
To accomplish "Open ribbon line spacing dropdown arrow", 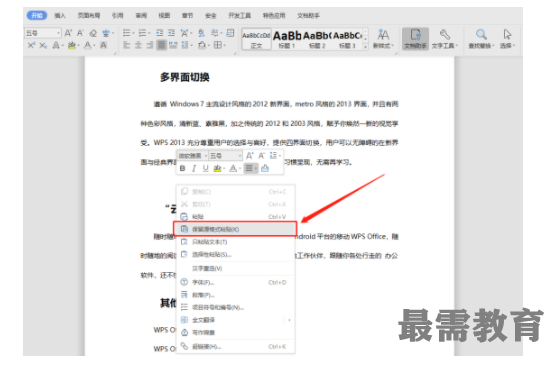I will click(192, 46).
